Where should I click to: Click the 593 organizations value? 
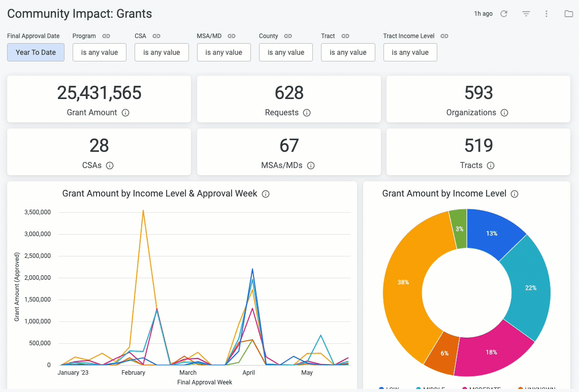[478, 92]
